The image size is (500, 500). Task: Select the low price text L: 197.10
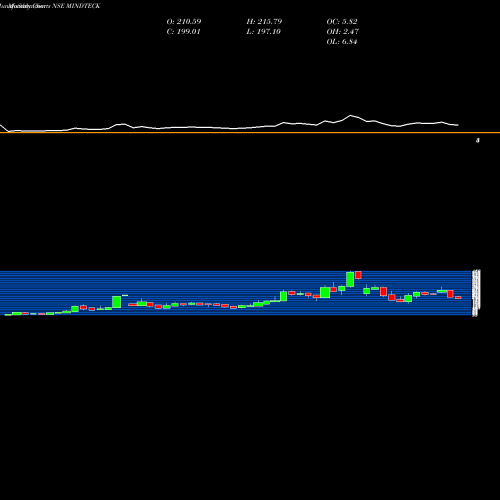coord(263,32)
